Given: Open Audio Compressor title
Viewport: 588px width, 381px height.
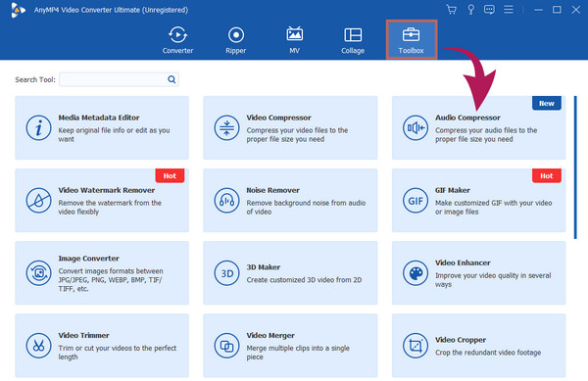Looking at the screenshot, I should click(467, 118).
